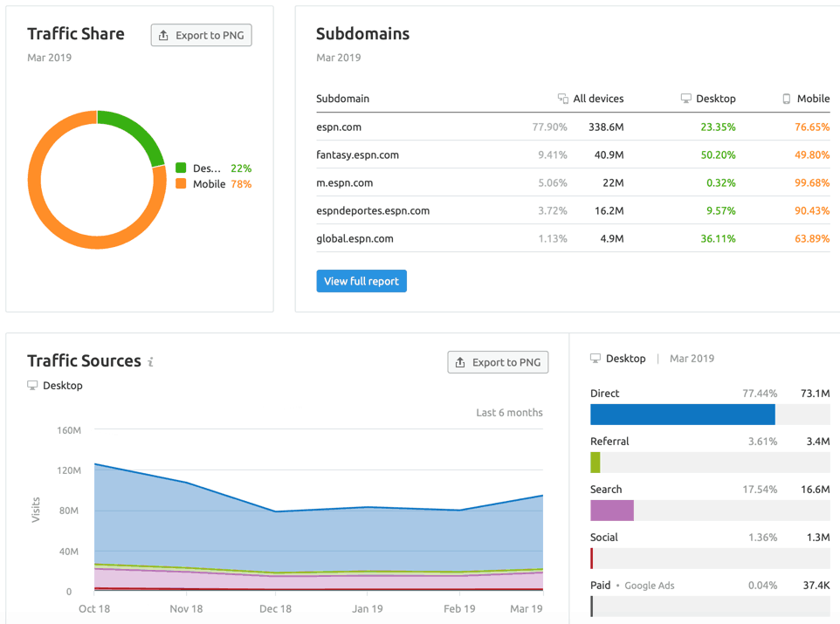Sort the table by the Subdomain column header
This screenshot has width=840, height=624.
[342, 99]
